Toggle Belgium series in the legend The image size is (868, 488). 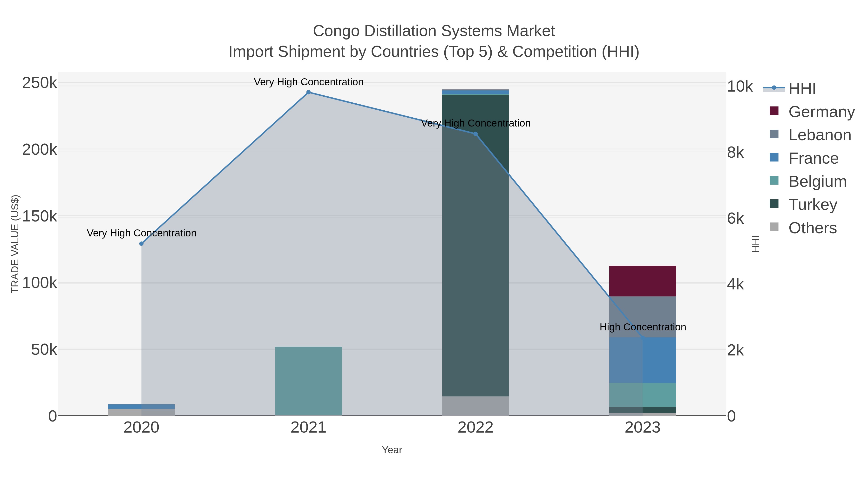[x=808, y=181]
